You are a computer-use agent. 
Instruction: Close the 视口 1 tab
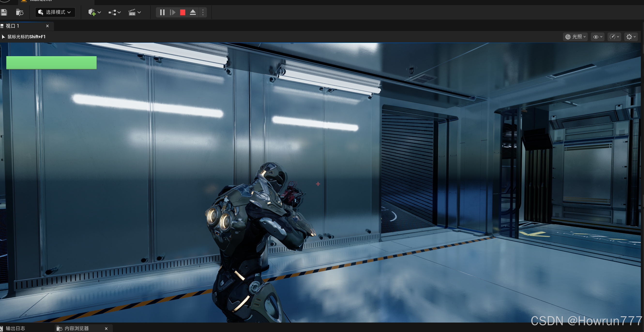(47, 26)
